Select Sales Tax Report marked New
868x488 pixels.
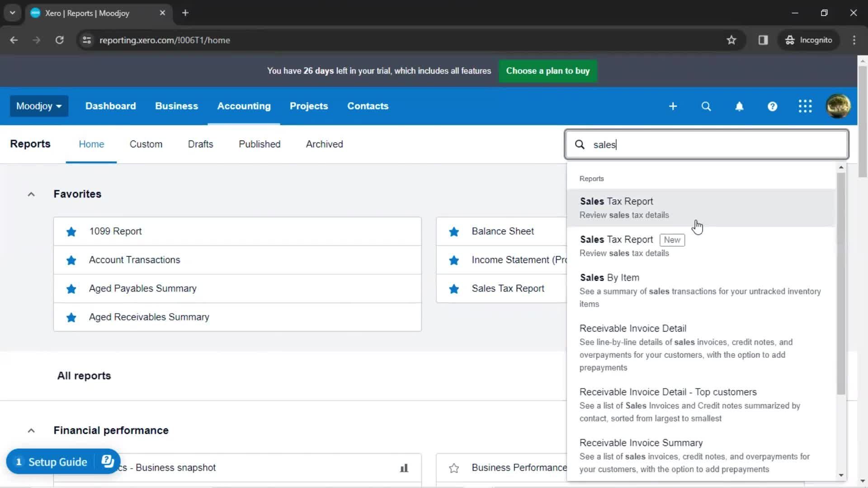(701, 246)
